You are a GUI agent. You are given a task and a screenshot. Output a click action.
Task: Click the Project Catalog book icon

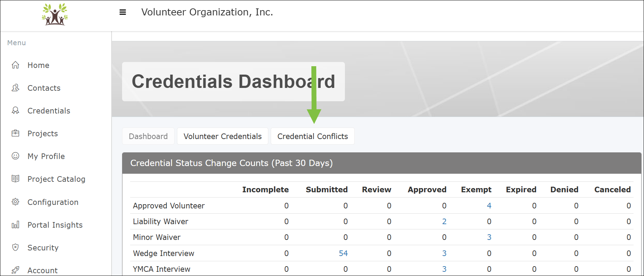click(x=15, y=179)
